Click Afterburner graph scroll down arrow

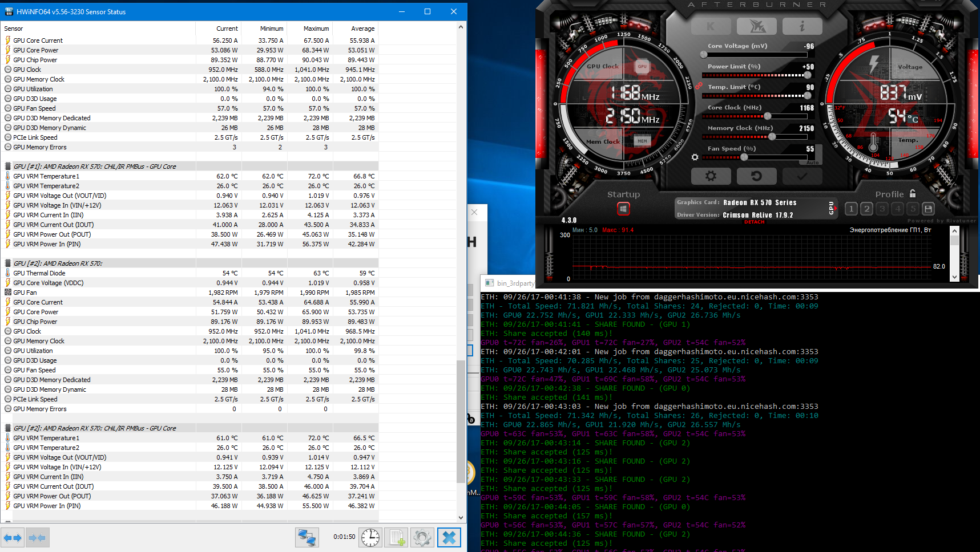[x=954, y=277]
